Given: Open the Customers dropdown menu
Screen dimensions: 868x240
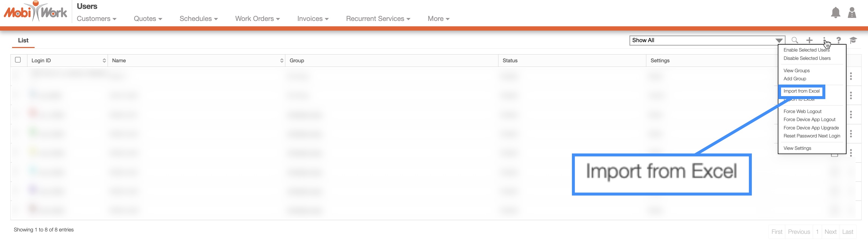Looking at the screenshot, I should click(x=96, y=19).
